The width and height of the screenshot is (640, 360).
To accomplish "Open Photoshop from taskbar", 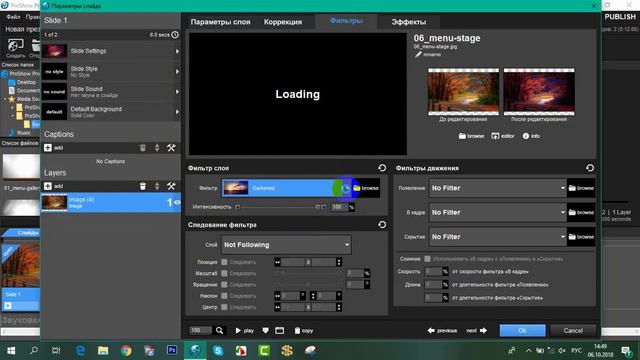I will (x=172, y=350).
